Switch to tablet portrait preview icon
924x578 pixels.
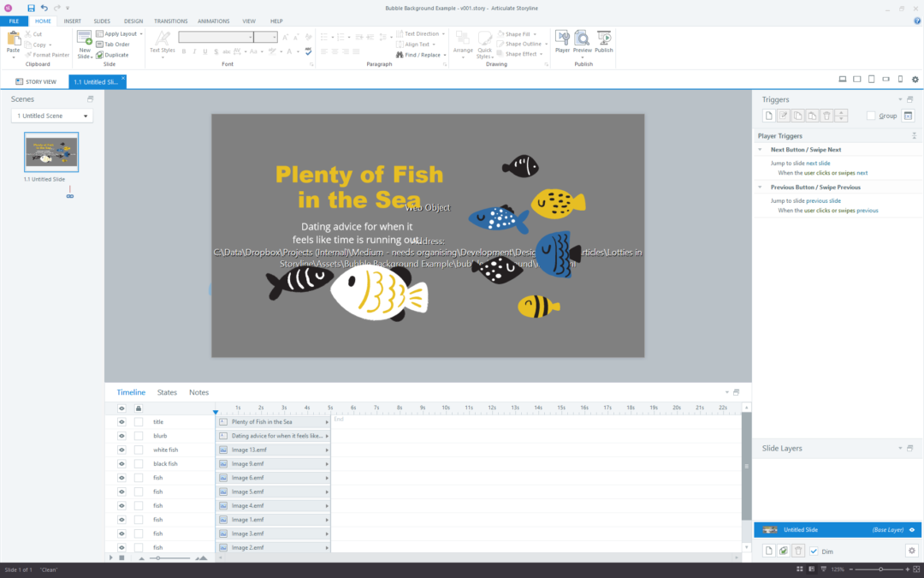point(871,80)
